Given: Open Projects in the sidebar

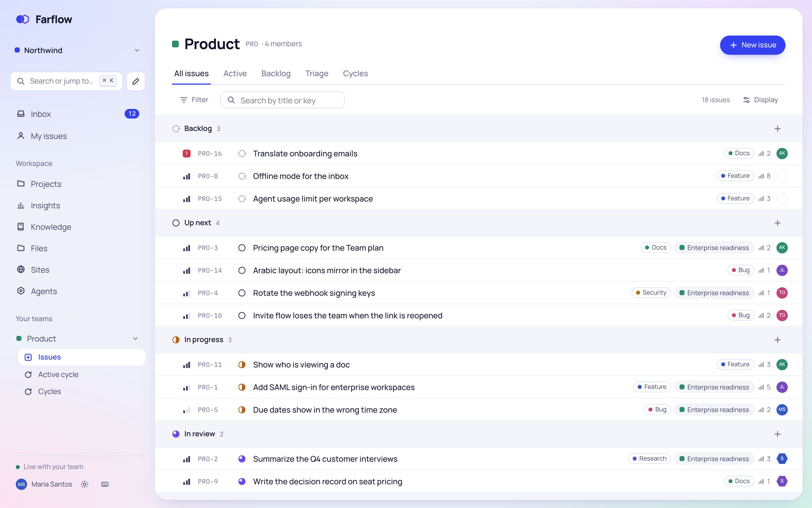Looking at the screenshot, I should coord(78,184).
